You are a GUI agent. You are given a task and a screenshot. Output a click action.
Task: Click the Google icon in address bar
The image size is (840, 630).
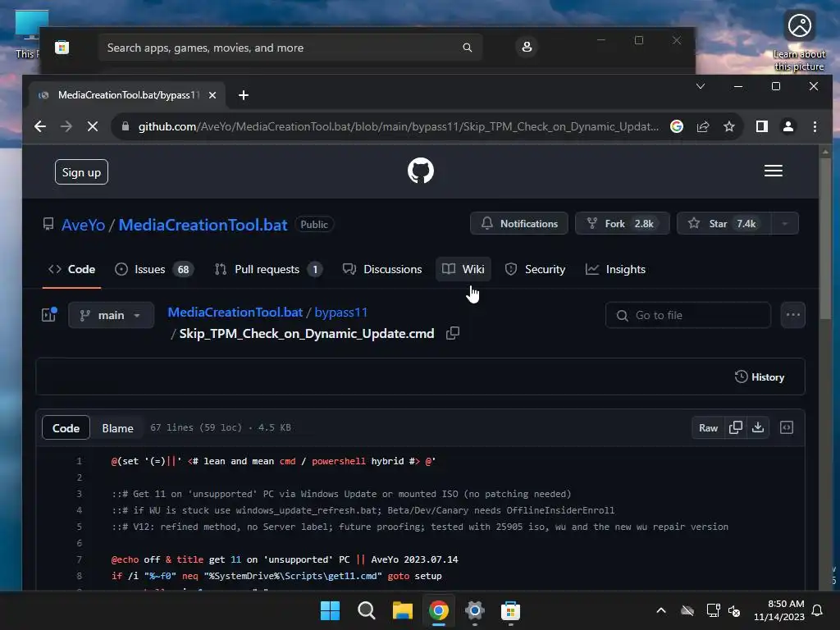click(x=677, y=126)
